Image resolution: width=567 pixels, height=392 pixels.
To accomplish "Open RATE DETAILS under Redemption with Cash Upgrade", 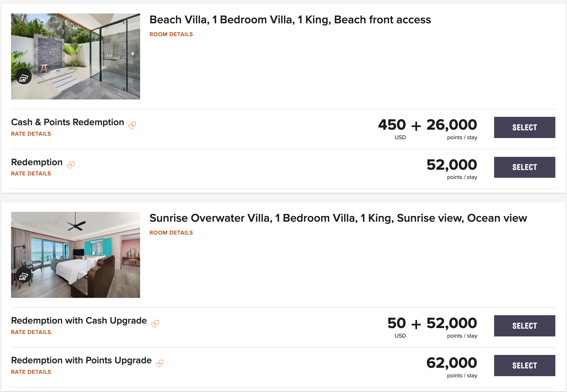I will [31, 332].
